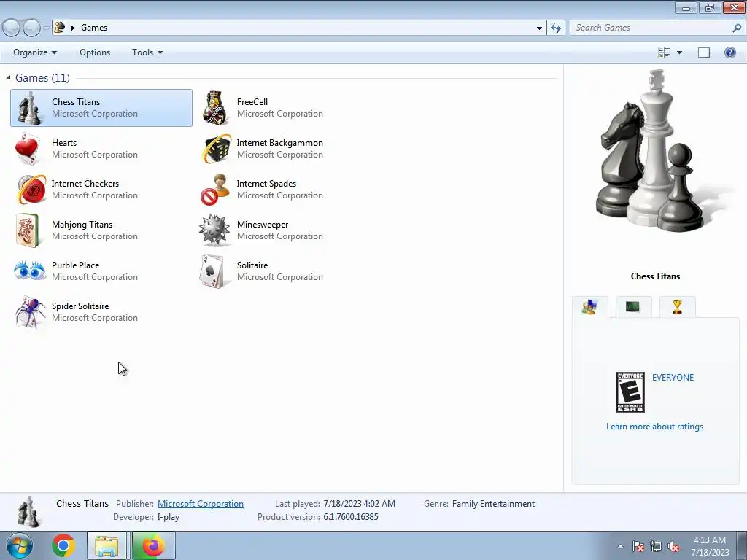This screenshot has height=560, width=747.
Task: Click the ESRB Everyone rating icon
Action: tap(630, 392)
